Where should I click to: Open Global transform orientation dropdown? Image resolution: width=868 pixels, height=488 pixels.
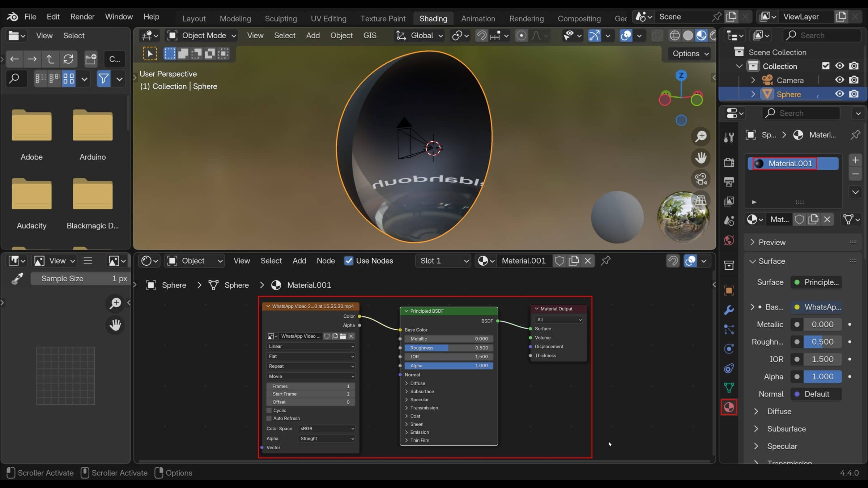click(419, 35)
